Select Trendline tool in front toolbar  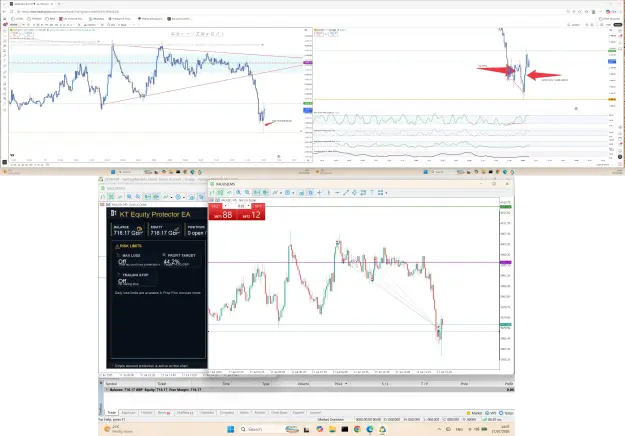[x=346, y=192]
